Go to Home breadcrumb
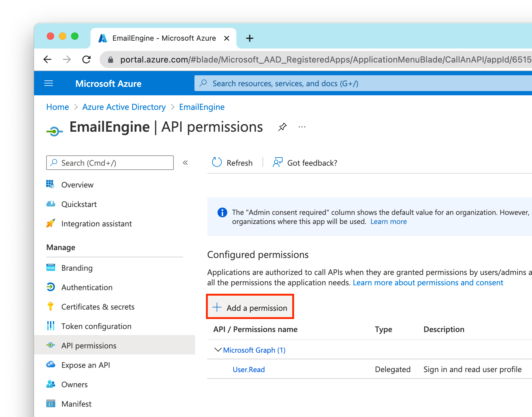 (58, 107)
